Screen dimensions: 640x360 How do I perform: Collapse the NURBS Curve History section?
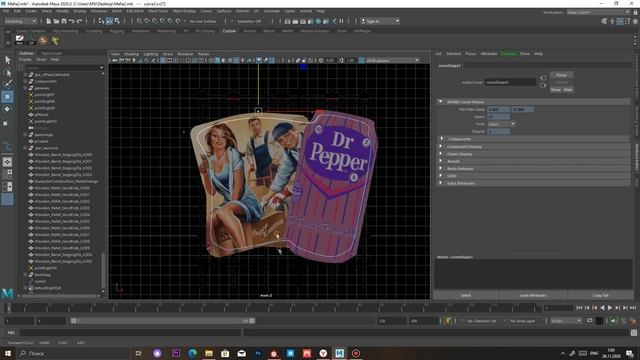point(533,102)
